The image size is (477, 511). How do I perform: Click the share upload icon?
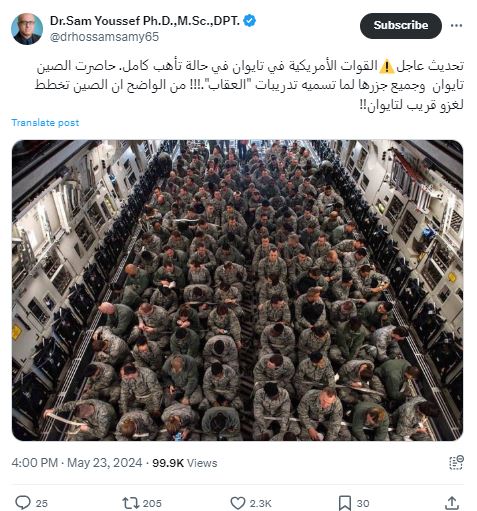click(x=452, y=503)
